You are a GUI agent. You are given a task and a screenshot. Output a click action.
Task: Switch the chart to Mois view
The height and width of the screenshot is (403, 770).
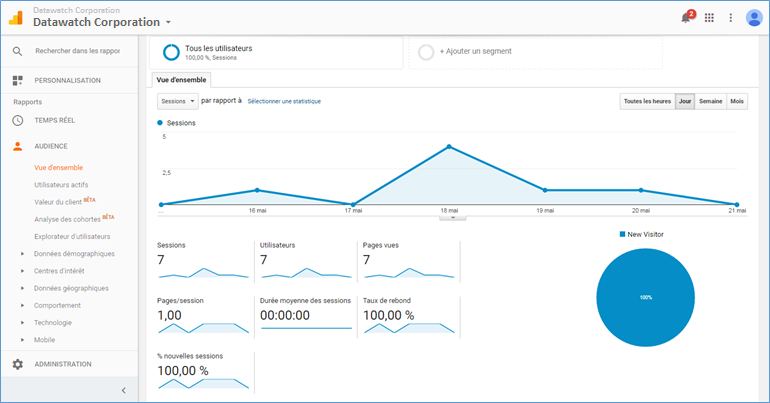[736, 101]
